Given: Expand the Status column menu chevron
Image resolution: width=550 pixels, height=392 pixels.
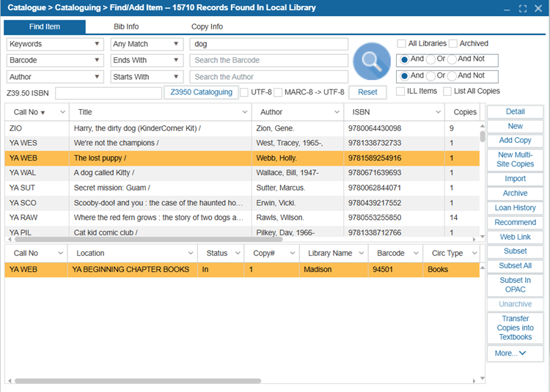Looking at the screenshot, I should [238, 254].
